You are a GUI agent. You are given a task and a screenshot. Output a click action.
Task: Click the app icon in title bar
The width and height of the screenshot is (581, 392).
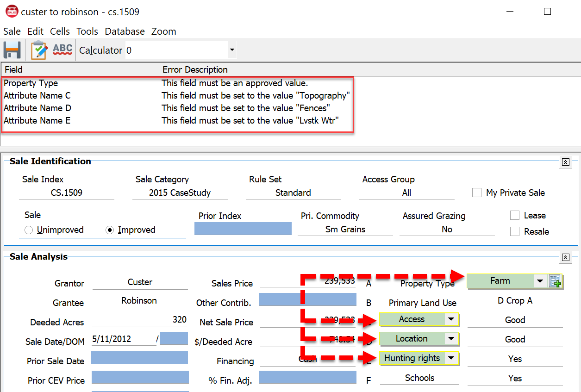coord(11,12)
